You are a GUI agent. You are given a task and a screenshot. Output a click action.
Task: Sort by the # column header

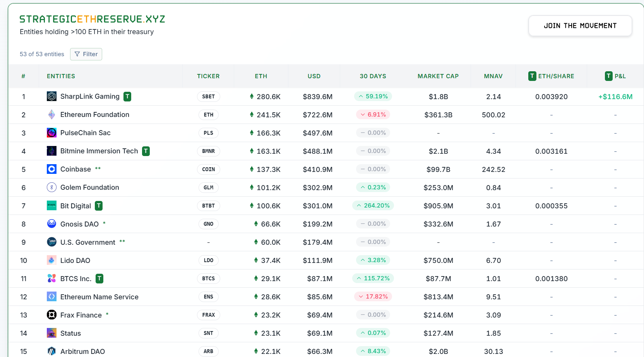pyautogui.click(x=23, y=76)
